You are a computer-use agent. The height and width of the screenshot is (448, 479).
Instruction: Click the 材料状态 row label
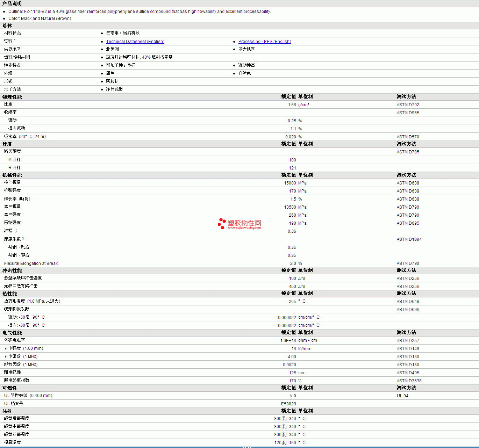(12, 33)
